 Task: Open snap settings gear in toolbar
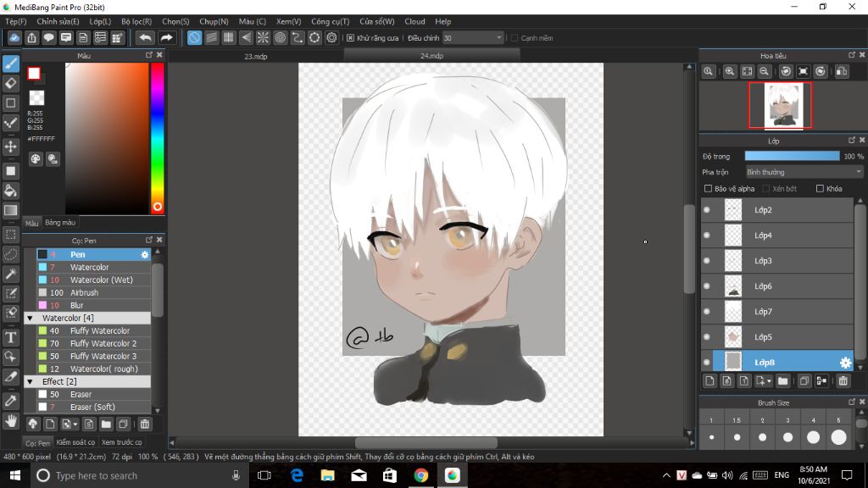[331, 37]
